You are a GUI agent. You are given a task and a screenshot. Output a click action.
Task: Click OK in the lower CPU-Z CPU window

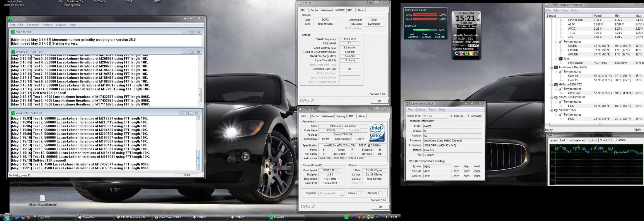380,207
